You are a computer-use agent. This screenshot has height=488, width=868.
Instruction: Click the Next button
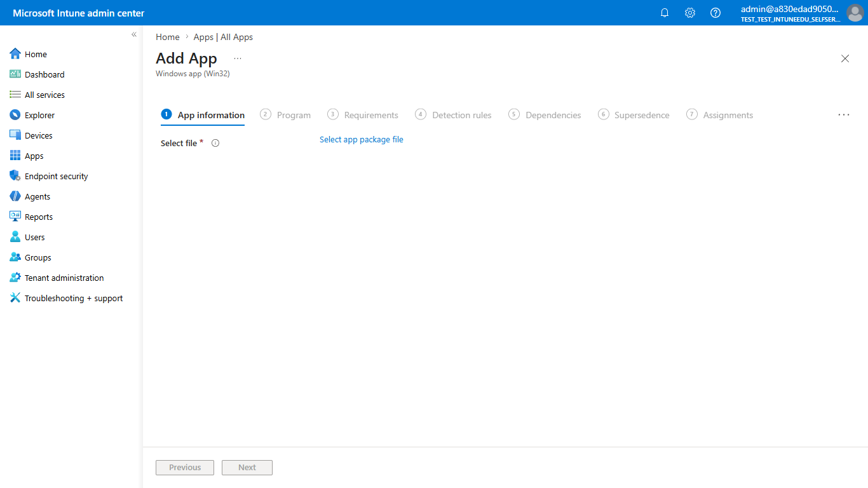(247, 468)
